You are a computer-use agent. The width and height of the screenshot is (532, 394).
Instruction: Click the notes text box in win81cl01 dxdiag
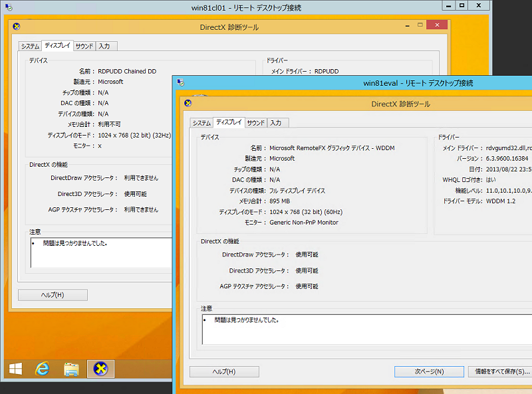pos(101,252)
